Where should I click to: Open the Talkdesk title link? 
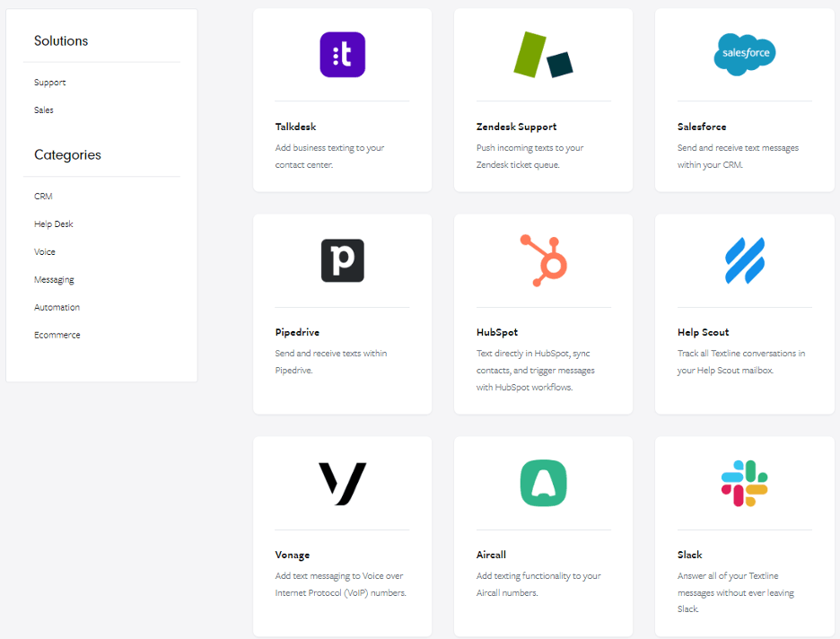(x=295, y=127)
